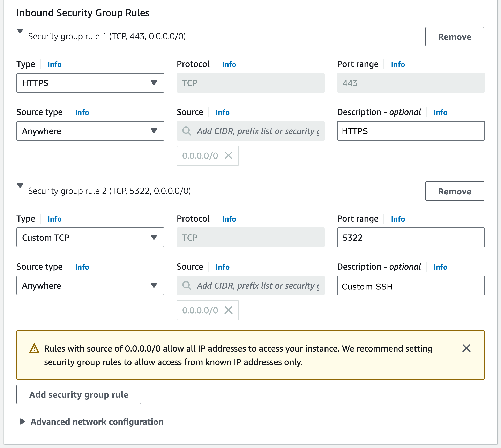Image resolution: width=501 pixels, height=448 pixels.
Task: Click the warning triangle icon in banner
Action: click(34, 349)
